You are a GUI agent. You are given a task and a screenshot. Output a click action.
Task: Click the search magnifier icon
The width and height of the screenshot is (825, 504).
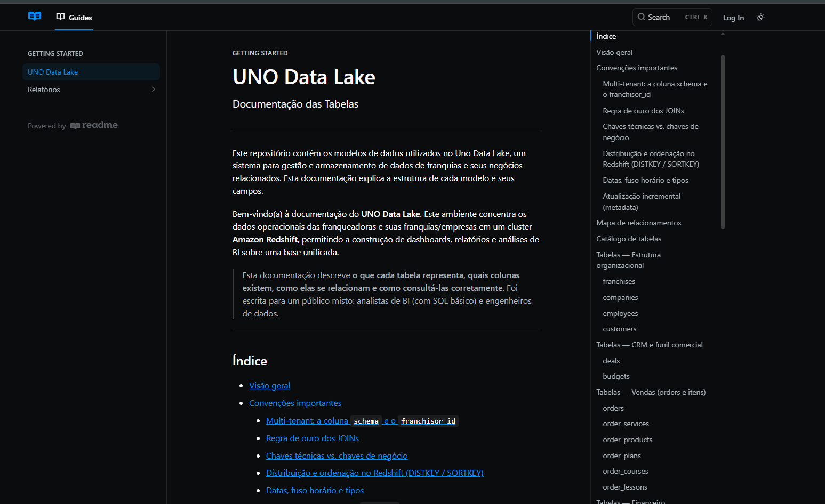click(642, 17)
